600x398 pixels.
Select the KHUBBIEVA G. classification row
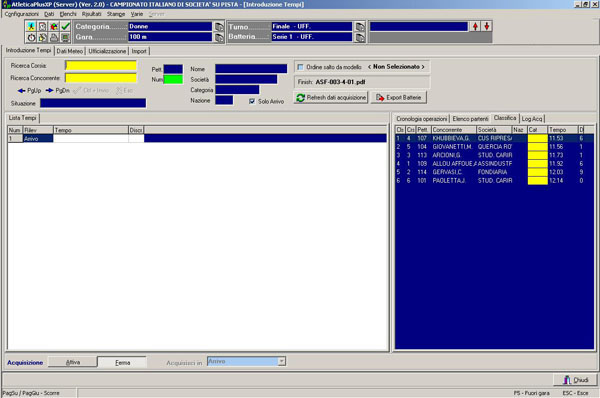click(x=494, y=138)
